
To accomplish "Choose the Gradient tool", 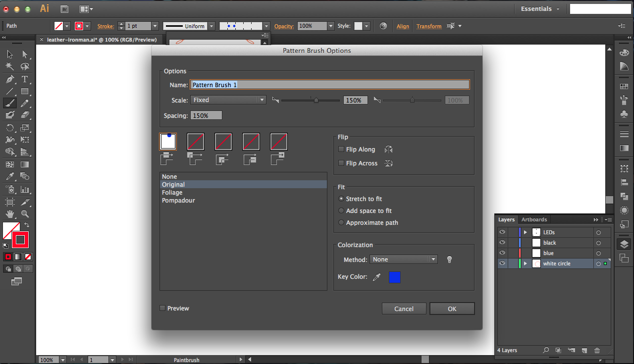I will click(x=25, y=164).
